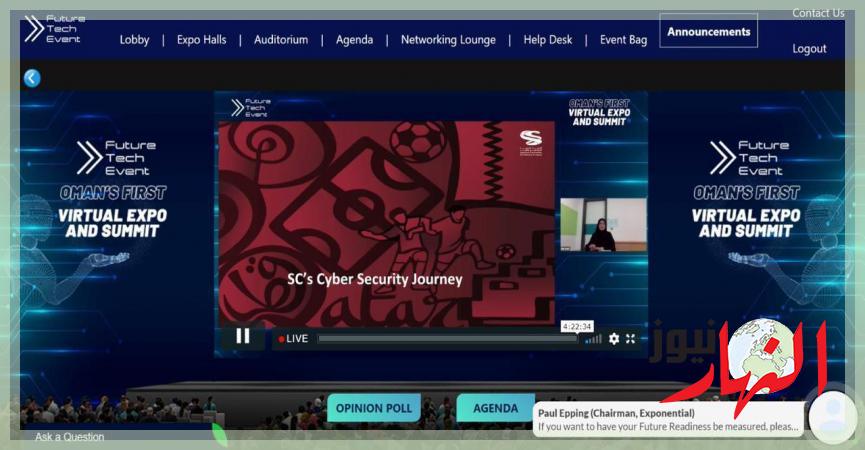Open the Networking Lounge
This screenshot has width=865, height=450.
click(448, 40)
